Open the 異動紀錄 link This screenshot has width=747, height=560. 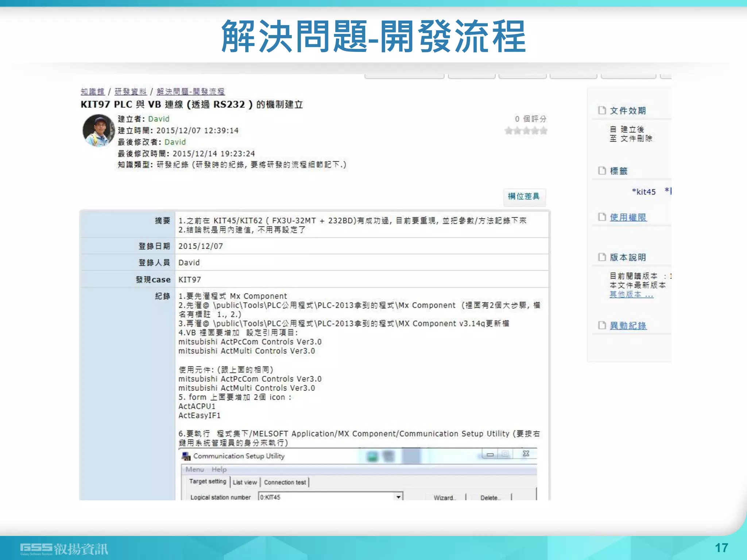point(628,326)
